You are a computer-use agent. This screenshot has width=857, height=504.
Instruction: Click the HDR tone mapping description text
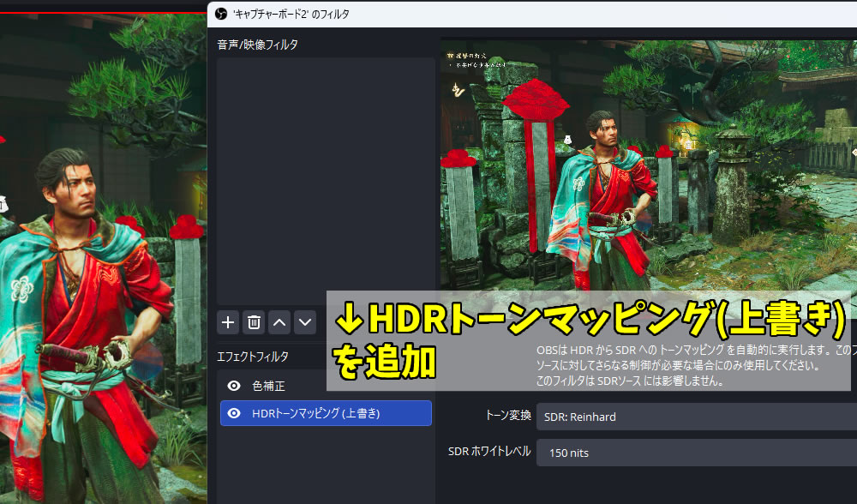click(693, 366)
